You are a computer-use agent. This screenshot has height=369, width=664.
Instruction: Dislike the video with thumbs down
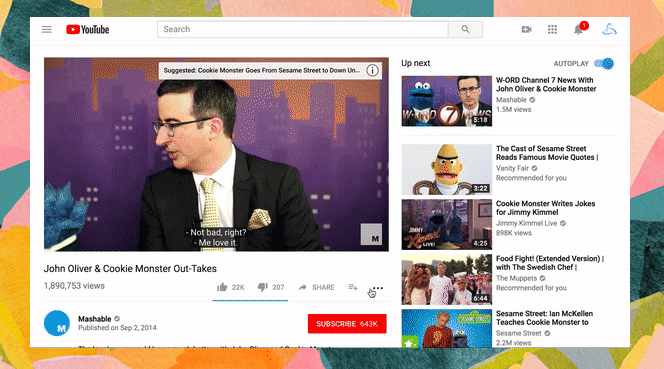(x=263, y=287)
